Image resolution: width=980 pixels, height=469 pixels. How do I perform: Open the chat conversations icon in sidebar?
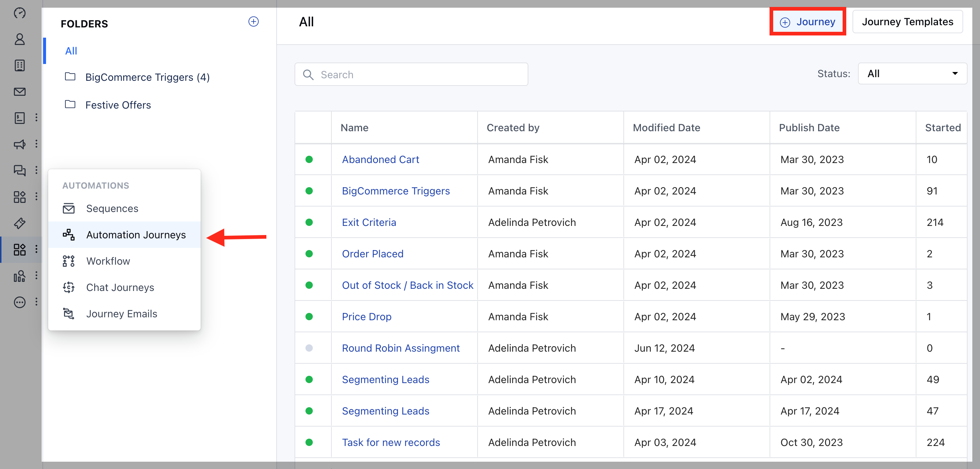pyautogui.click(x=19, y=171)
